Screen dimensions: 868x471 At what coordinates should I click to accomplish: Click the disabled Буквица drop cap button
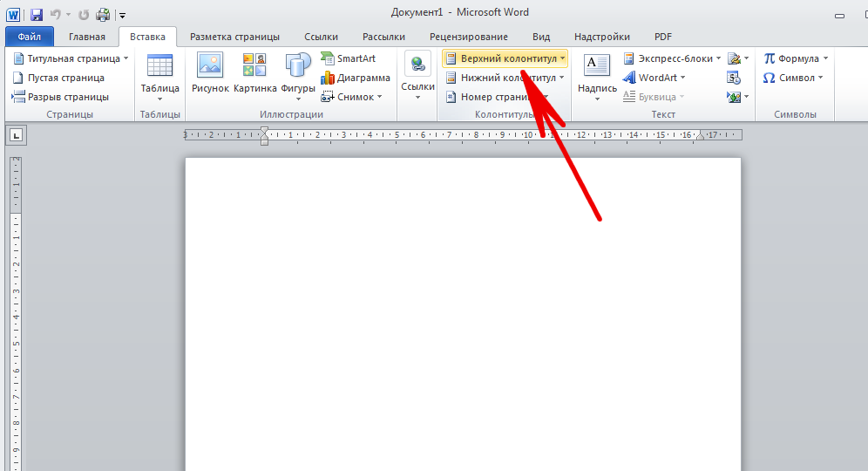pyautogui.click(x=654, y=97)
